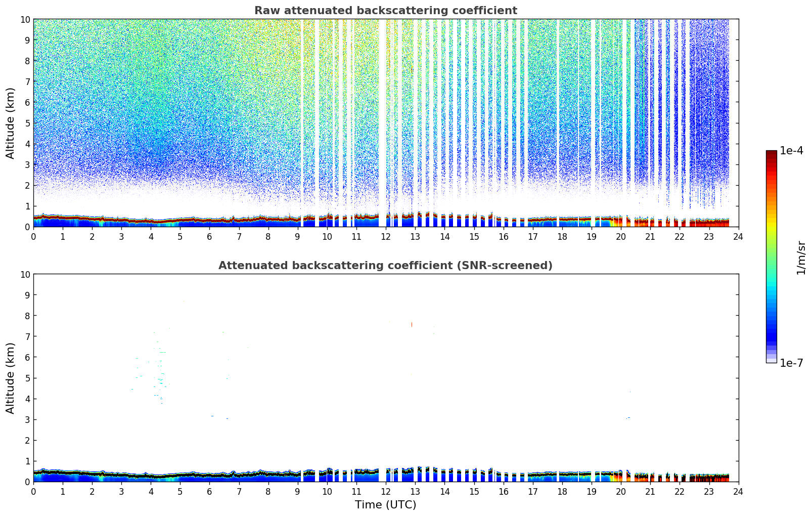Click the bottom plot's 'Altitude (km)' label

pos(11,378)
